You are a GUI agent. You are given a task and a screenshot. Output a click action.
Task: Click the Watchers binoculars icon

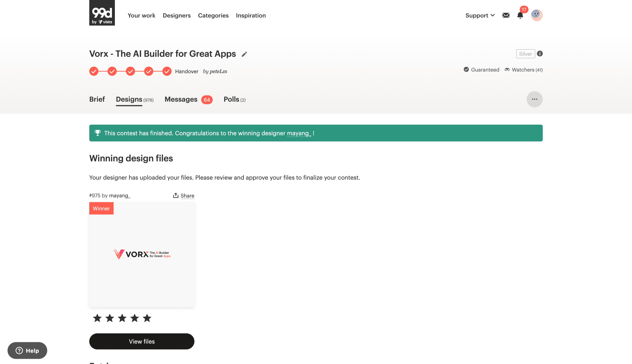pyautogui.click(x=507, y=69)
